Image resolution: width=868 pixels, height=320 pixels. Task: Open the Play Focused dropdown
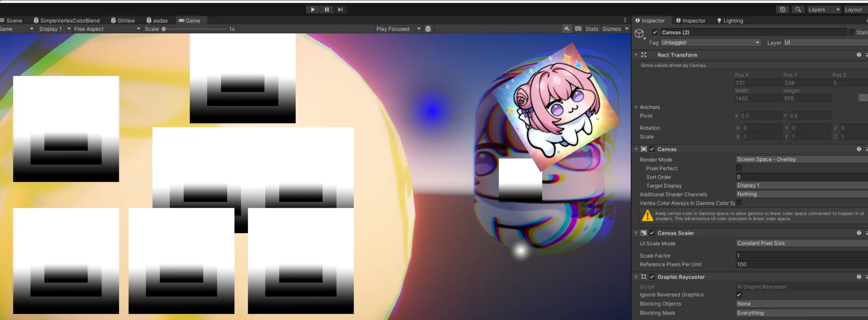pyautogui.click(x=398, y=29)
